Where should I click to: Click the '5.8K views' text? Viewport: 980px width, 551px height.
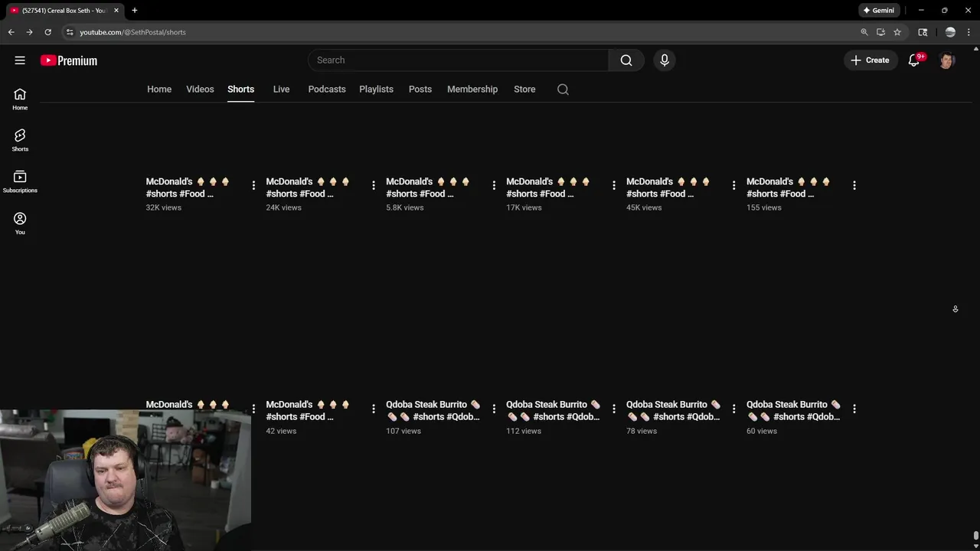pyautogui.click(x=404, y=207)
